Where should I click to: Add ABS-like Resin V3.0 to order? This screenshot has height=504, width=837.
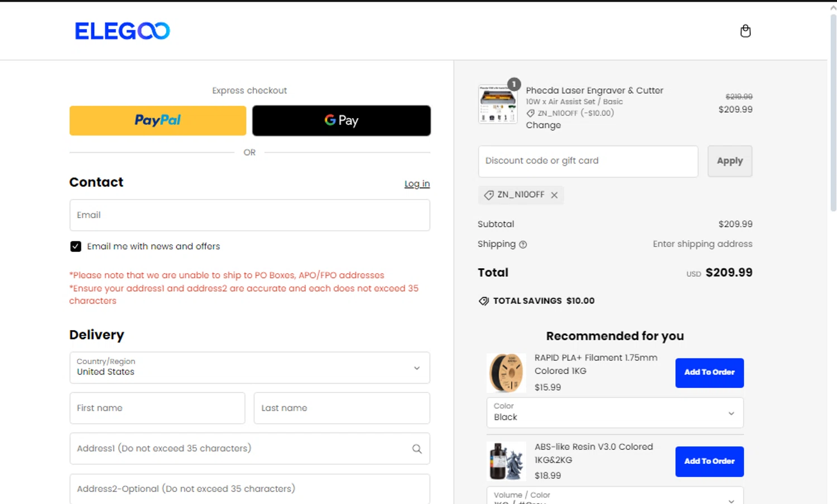tap(709, 461)
